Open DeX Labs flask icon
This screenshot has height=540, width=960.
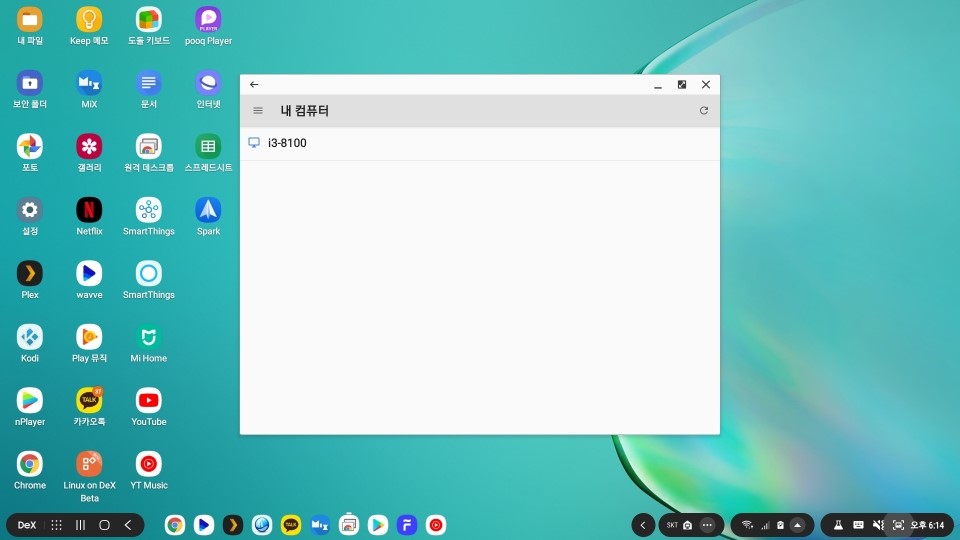(x=838, y=525)
